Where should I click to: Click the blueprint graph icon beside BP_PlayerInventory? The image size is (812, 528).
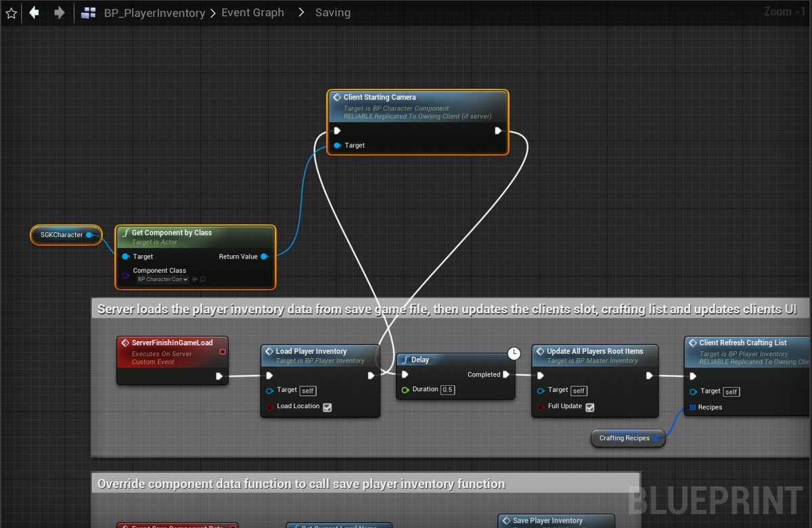click(x=88, y=13)
